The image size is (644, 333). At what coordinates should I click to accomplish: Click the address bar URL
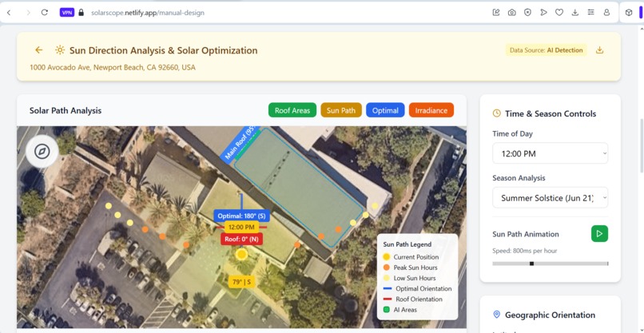[x=148, y=13]
